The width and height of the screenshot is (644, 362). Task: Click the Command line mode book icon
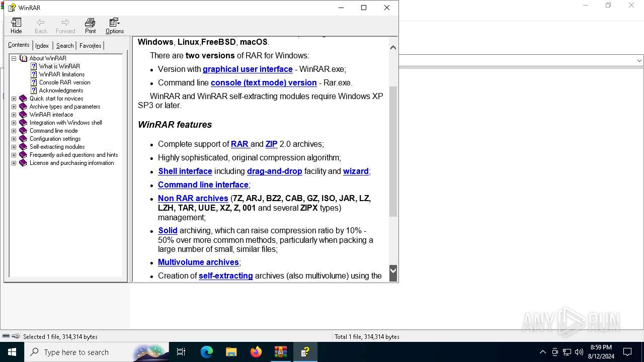[x=23, y=131]
